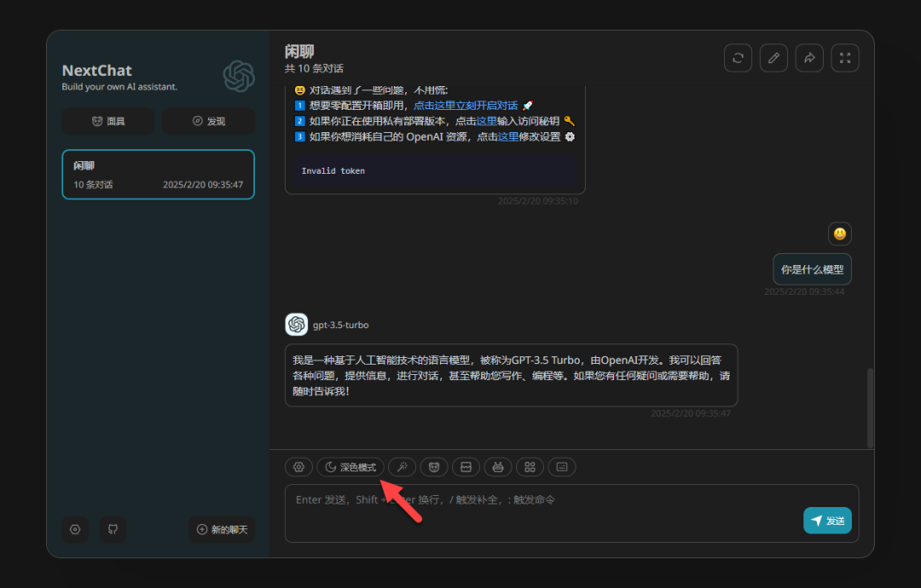Toggle the 深色模式 dark theme button
The height and width of the screenshot is (588, 921).
pos(350,467)
